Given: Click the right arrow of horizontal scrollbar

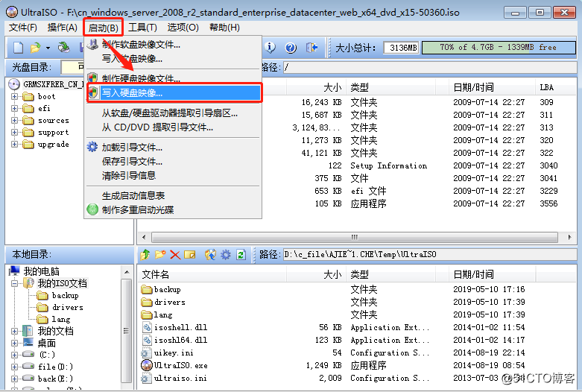Looking at the screenshot, I should pyautogui.click(x=570, y=237).
